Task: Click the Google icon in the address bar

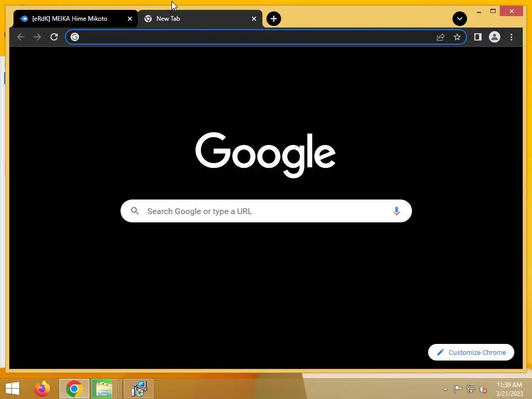Action: [x=75, y=37]
